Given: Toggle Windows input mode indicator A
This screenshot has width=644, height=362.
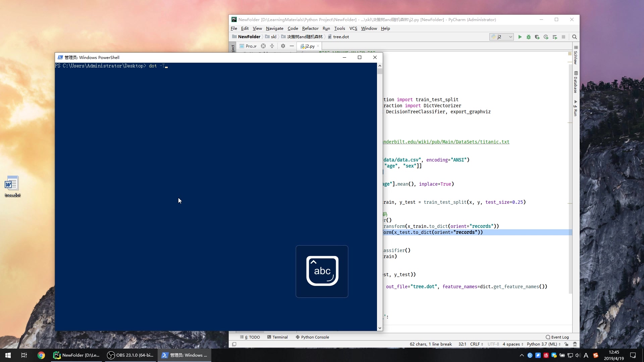Looking at the screenshot, I should click(586, 355).
